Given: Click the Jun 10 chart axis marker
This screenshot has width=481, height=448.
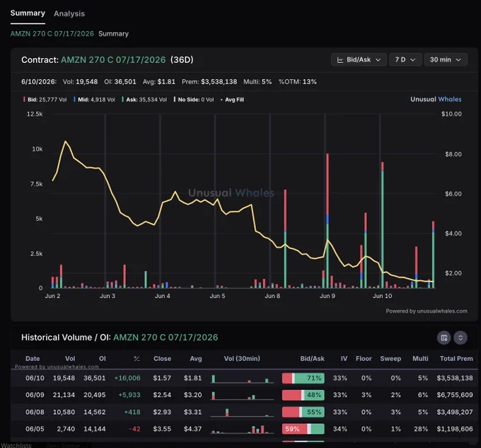Looking at the screenshot, I should [382, 296].
